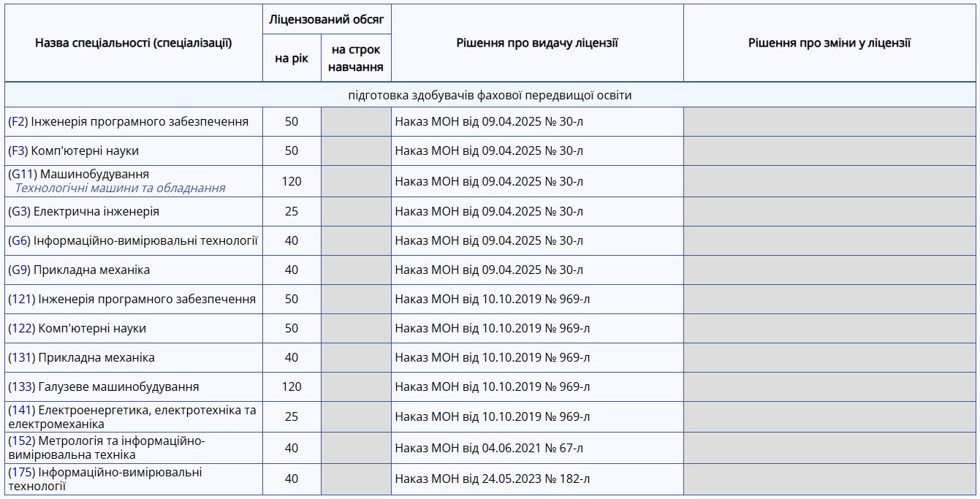Select Технологічні машини та обладнання specialization
The height and width of the screenshot is (499, 980).
point(121,188)
